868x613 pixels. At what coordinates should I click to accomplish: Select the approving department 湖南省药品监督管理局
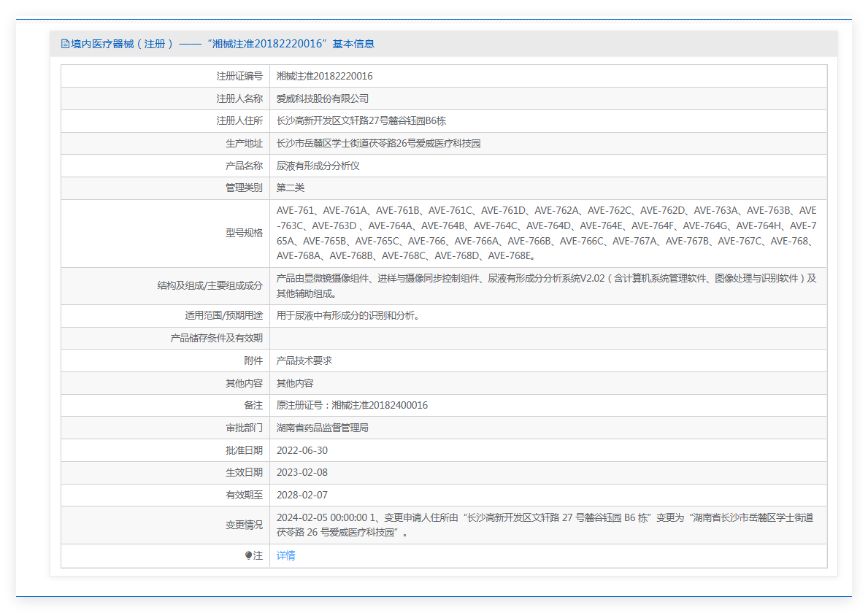tap(323, 428)
